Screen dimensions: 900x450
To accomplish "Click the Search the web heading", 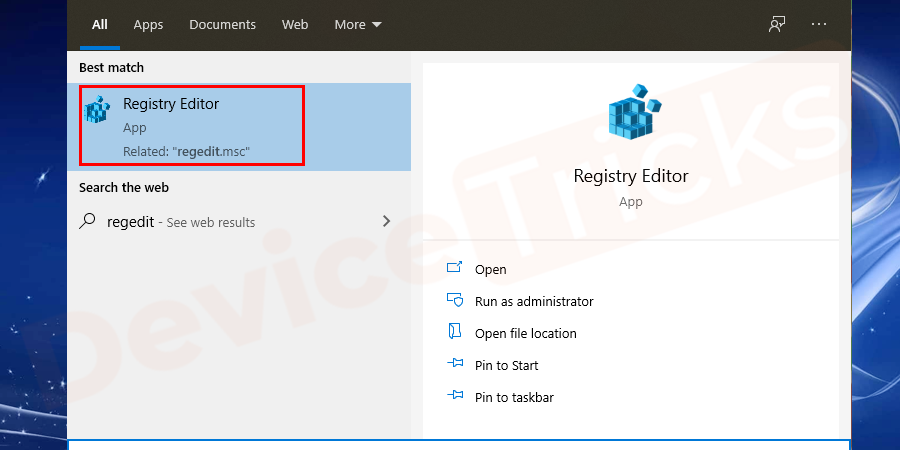I will pyautogui.click(x=123, y=188).
